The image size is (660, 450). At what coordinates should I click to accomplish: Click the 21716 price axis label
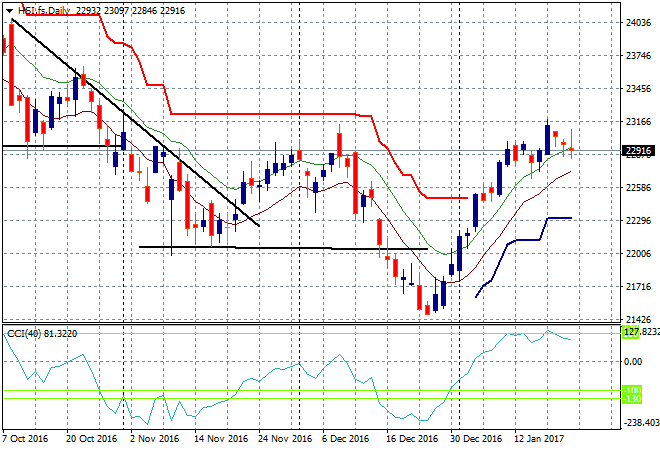click(639, 287)
